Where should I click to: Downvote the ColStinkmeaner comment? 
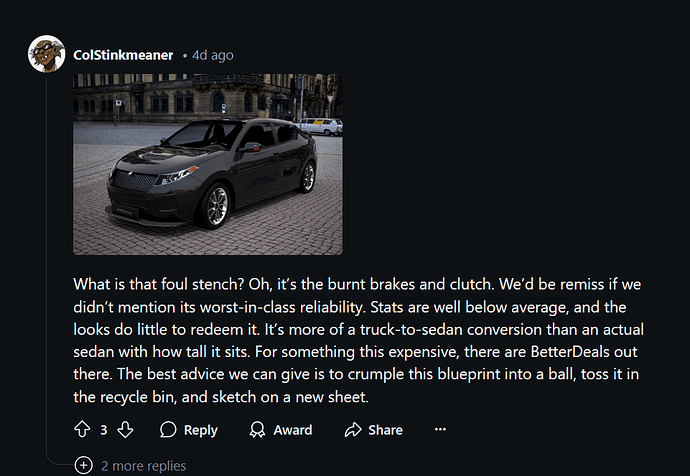pyautogui.click(x=126, y=430)
